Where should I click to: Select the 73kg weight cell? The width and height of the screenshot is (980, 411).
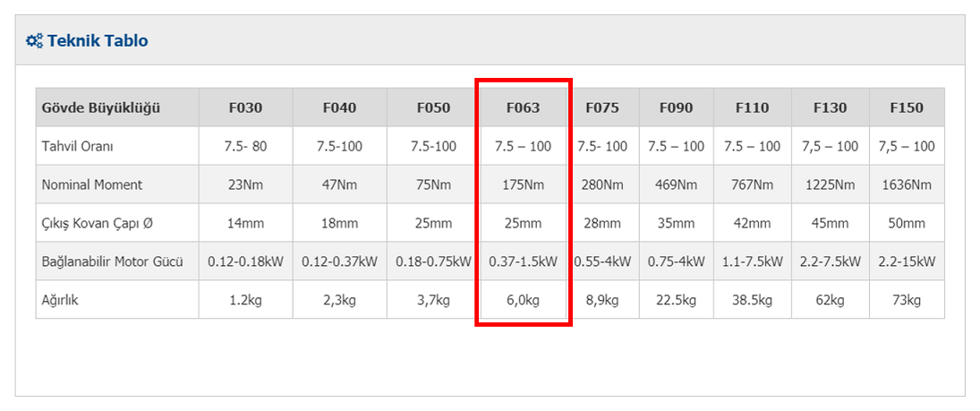tap(907, 300)
